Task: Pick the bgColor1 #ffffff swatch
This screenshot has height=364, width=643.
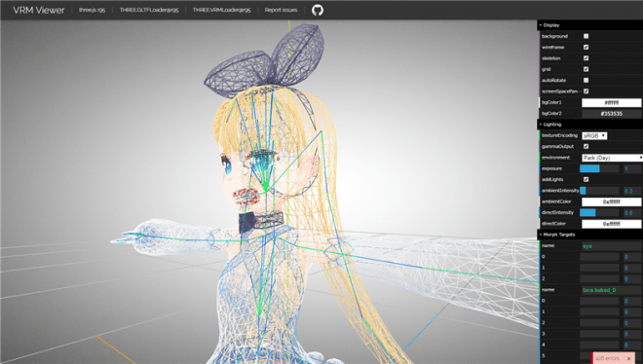Action: coord(612,102)
